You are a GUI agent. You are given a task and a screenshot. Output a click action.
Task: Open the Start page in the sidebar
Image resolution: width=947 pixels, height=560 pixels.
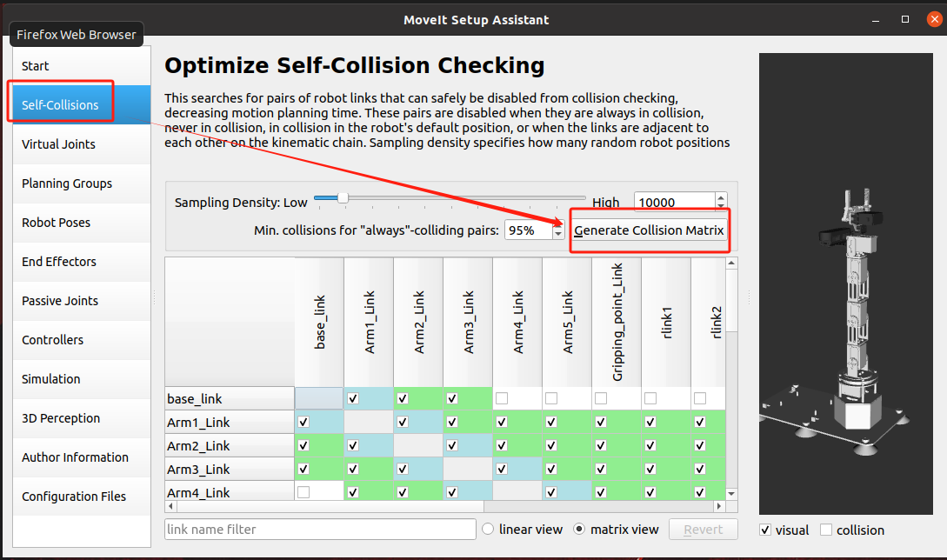82,66
